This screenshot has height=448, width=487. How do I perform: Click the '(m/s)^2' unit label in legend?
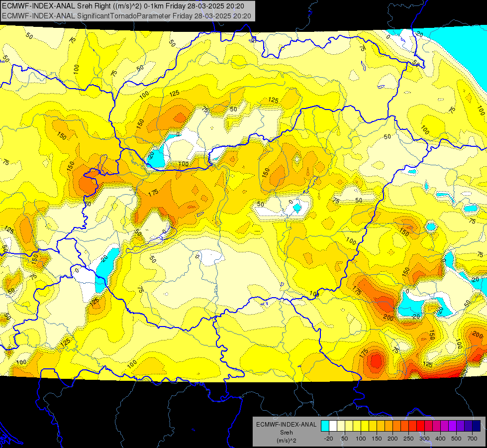point(287,441)
